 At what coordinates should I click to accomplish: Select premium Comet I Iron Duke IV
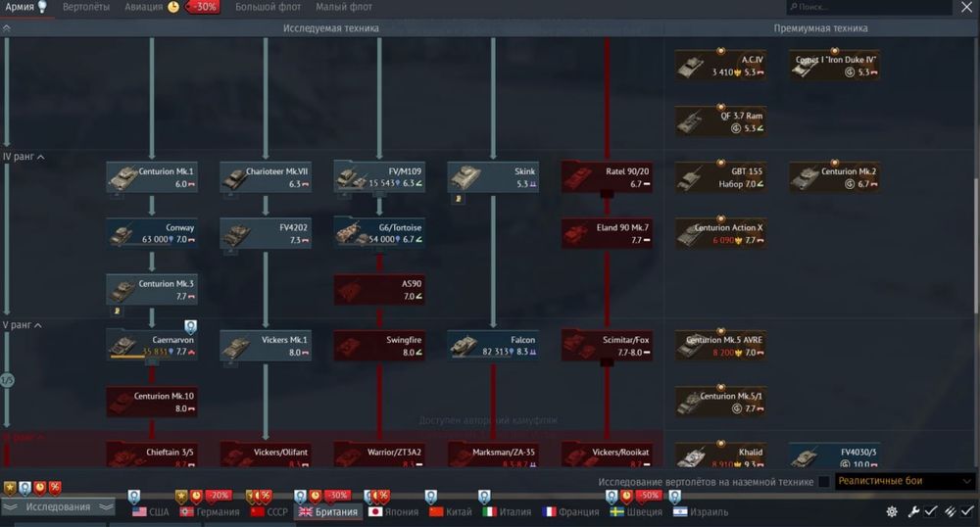[x=834, y=65]
